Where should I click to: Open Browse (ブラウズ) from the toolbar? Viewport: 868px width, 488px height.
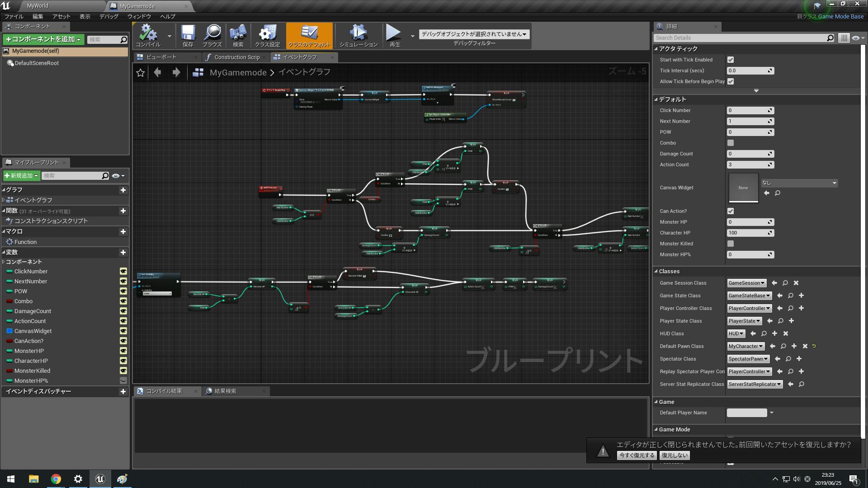point(212,35)
